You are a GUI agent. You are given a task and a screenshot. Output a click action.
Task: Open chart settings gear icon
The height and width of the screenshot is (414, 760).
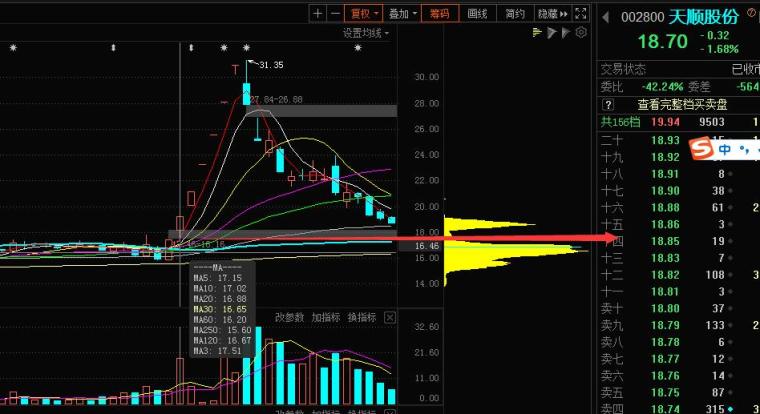click(x=581, y=33)
